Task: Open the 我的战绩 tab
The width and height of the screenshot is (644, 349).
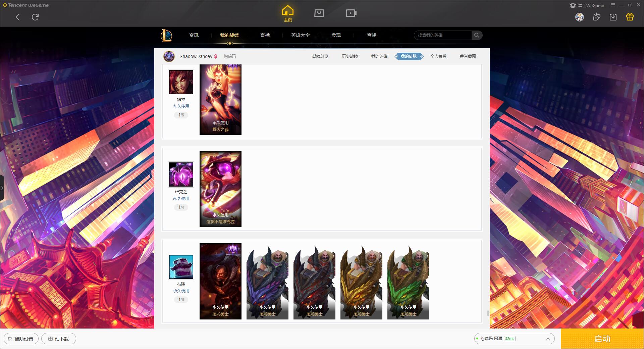Action: point(229,35)
